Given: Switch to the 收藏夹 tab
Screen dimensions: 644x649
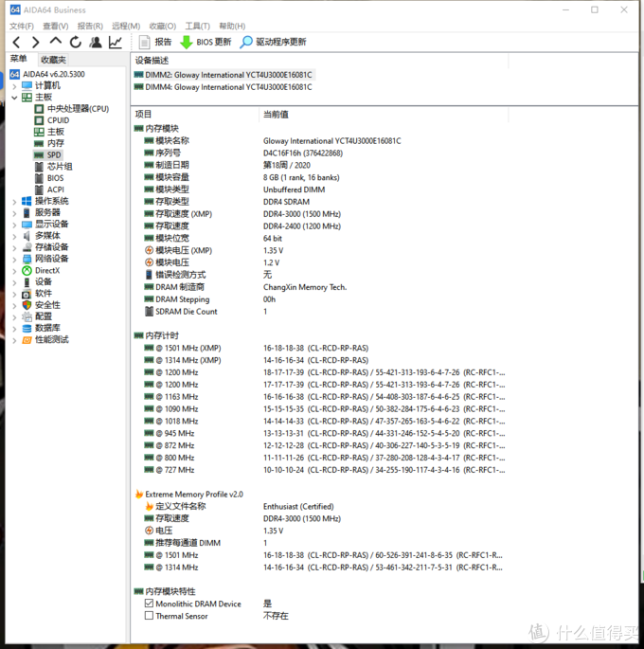Looking at the screenshot, I should (53, 60).
